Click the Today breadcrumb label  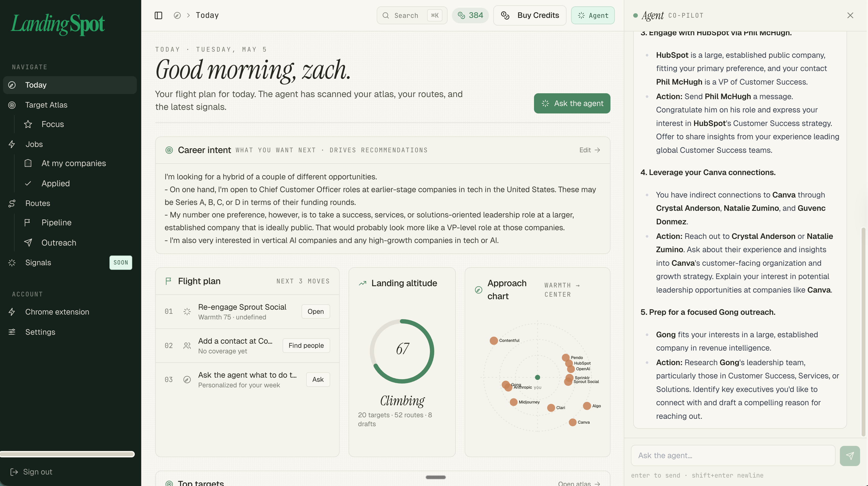pos(207,16)
